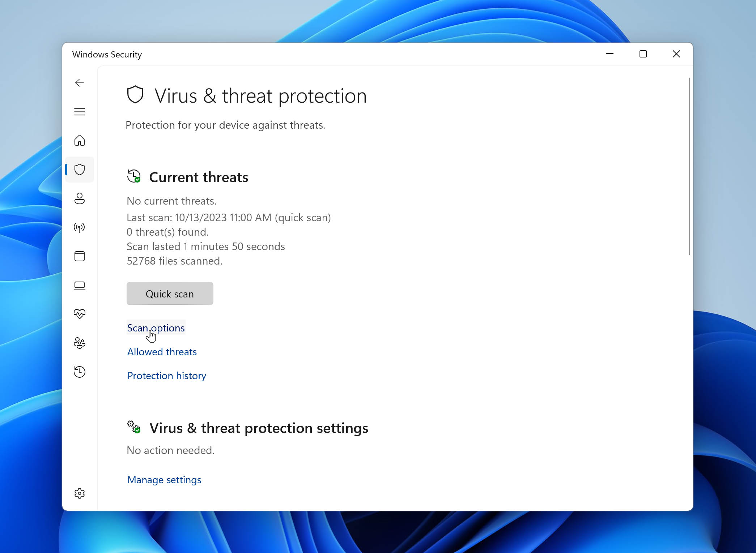Open App & browser control icon

[x=80, y=256]
